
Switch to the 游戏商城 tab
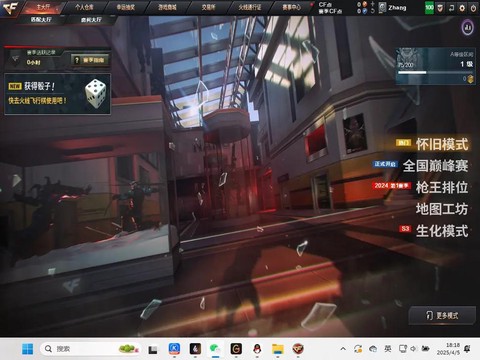[167, 7]
